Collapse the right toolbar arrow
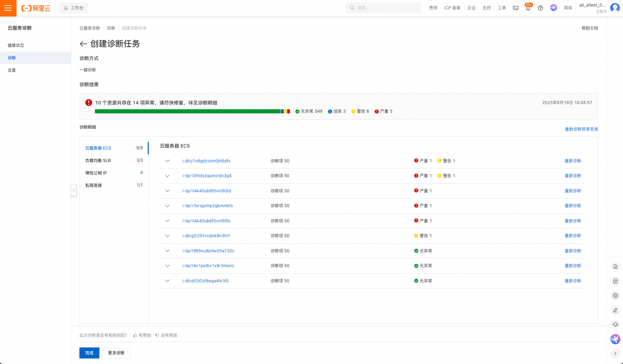This screenshot has height=364, width=623. pos(615,353)
